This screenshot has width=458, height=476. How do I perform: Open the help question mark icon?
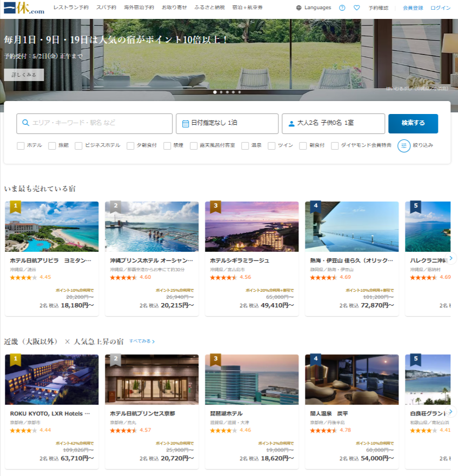click(342, 8)
